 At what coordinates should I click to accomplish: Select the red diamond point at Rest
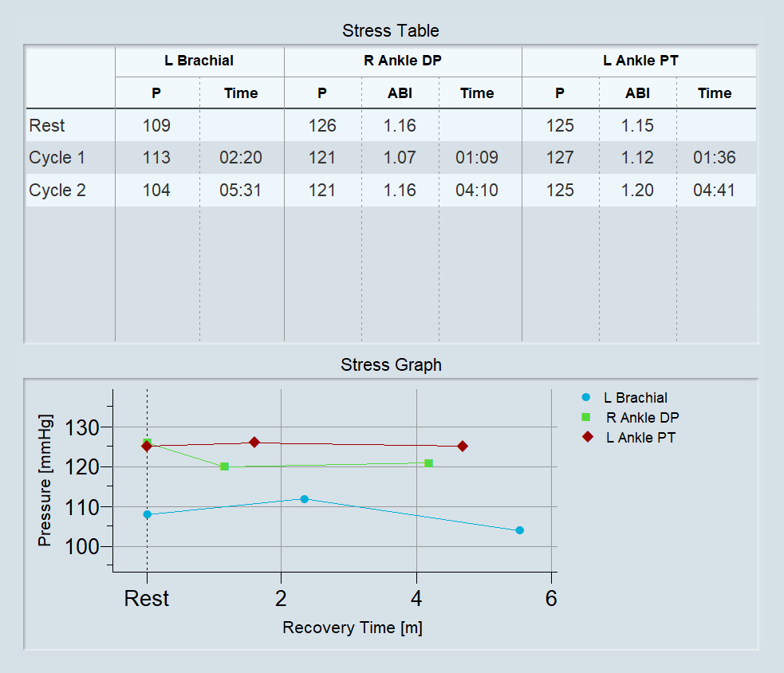(147, 447)
